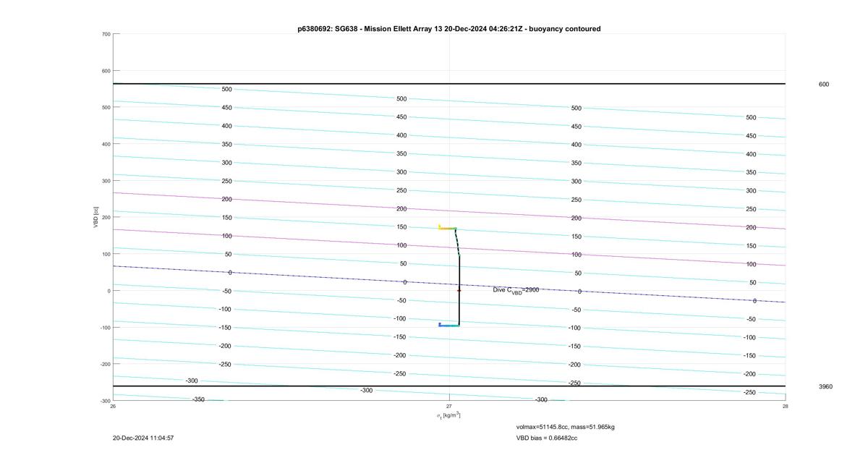
Task: Click the red marker on the dive profile line
Action: tap(459, 291)
